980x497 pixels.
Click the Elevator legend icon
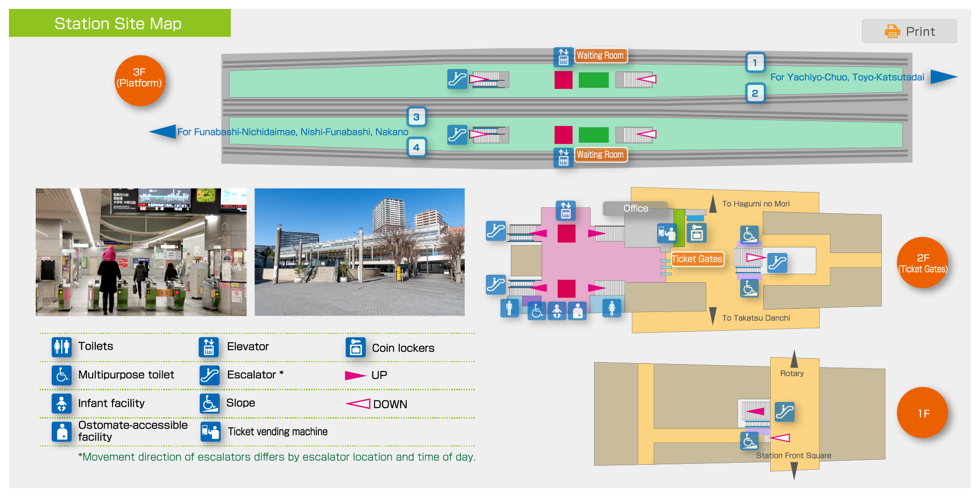(209, 347)
